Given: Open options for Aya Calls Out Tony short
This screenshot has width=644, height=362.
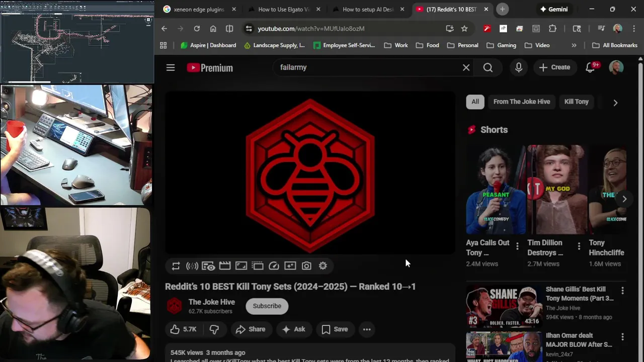Looking at the screenshot, I should [517, 246].
